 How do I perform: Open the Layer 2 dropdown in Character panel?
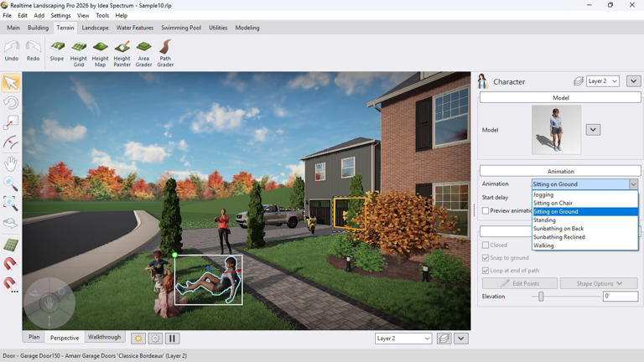pos(603,81)
